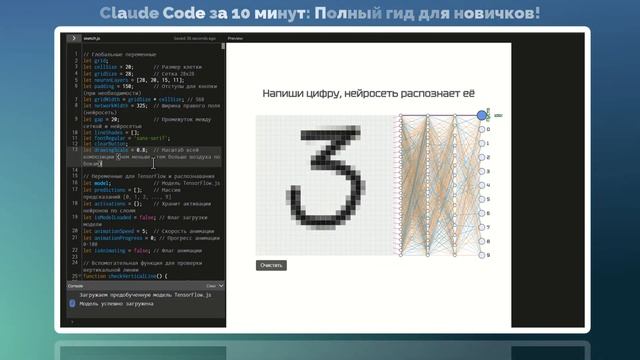Screen dimensions: 640x360
Task: Click code line 13 with 'drawingScale = 0.8'
Action: [151, 157]
